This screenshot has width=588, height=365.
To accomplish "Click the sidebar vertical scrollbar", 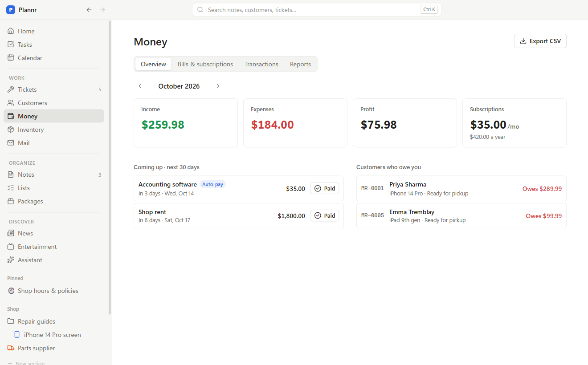I will point(110,167).
